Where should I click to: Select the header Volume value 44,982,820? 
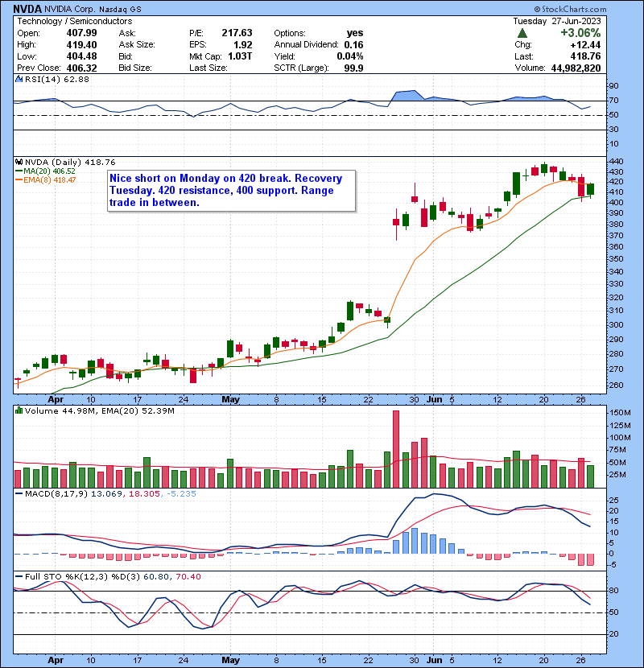576,68
